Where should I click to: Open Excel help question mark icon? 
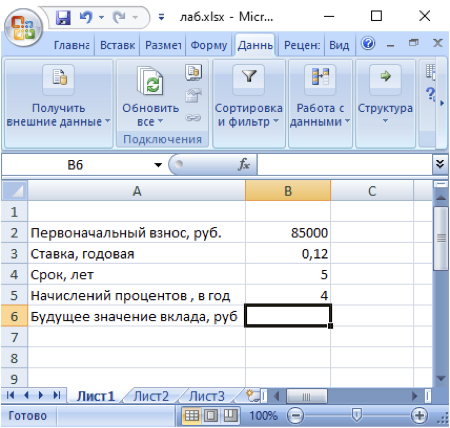368,43
